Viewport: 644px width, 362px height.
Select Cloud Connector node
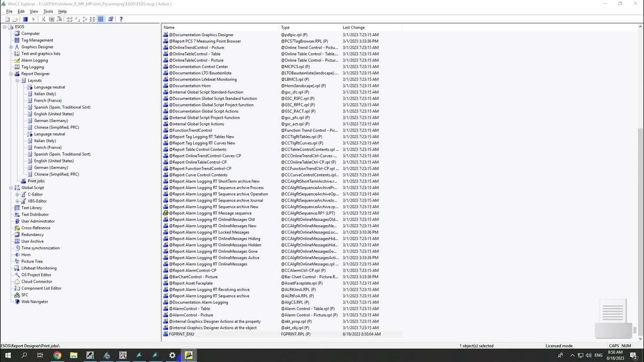37,282
